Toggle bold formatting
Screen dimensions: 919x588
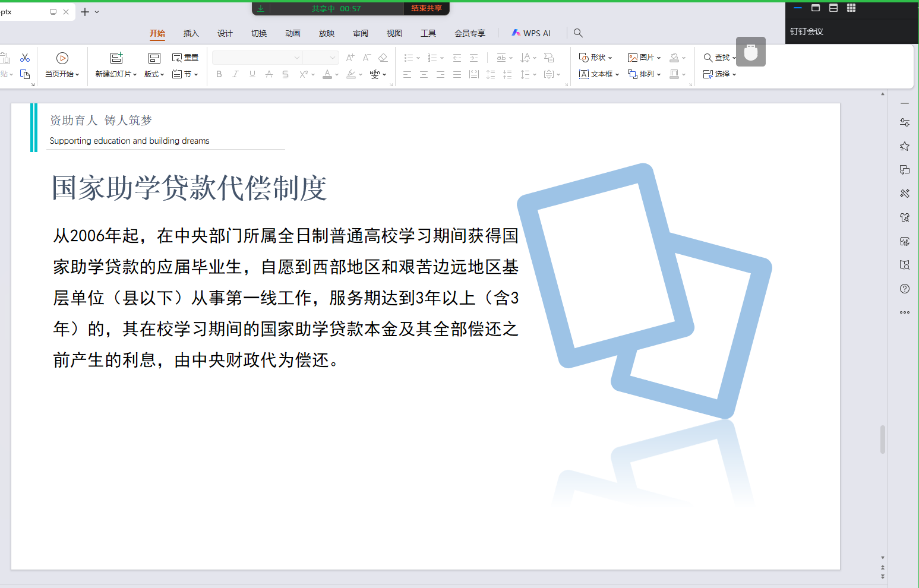(219, 74)
